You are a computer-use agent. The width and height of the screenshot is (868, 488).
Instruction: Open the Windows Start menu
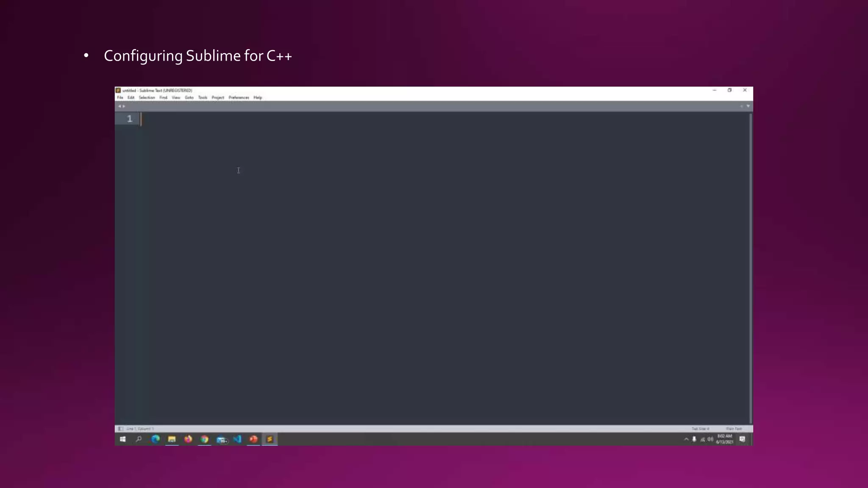(122, 439)
